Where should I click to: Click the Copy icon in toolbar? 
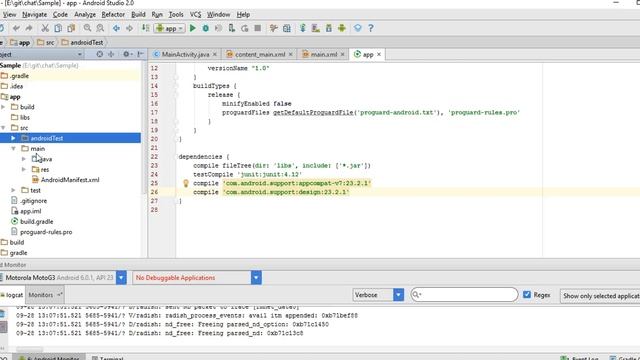(58, 28)
